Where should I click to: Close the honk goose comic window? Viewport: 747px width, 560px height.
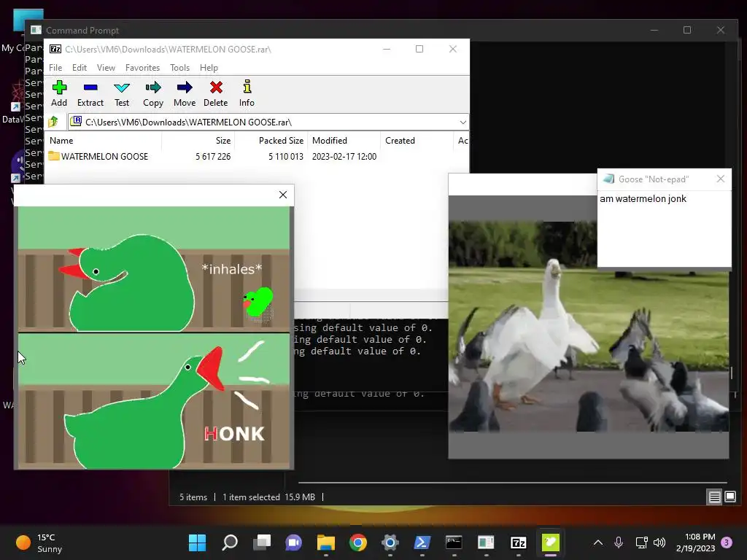coord(283,194)
